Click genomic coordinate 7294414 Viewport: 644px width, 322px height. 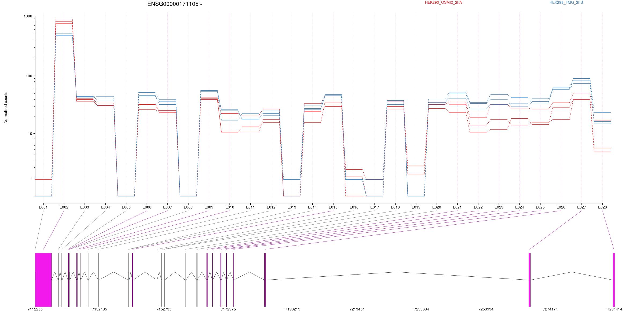[614, 309]
